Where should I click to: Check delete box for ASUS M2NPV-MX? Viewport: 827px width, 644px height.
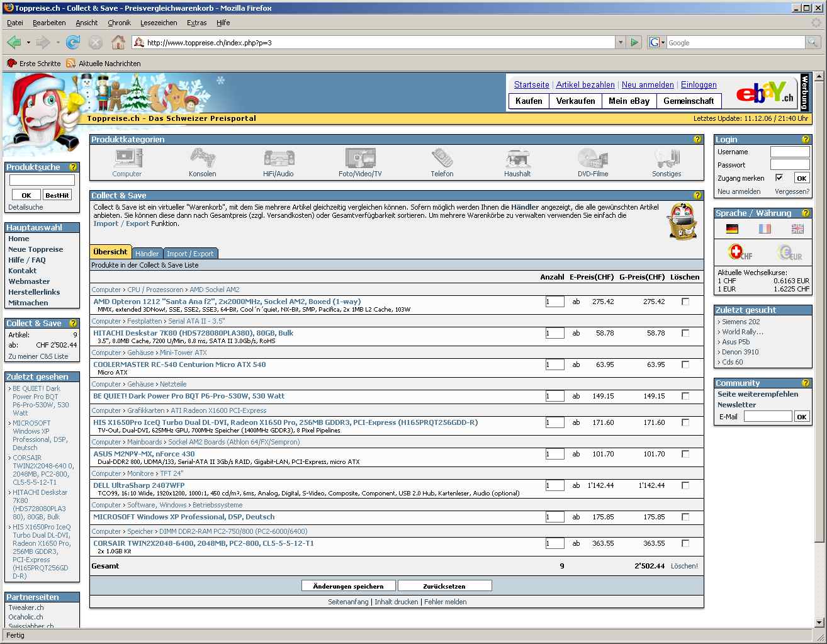coord(685,454)
